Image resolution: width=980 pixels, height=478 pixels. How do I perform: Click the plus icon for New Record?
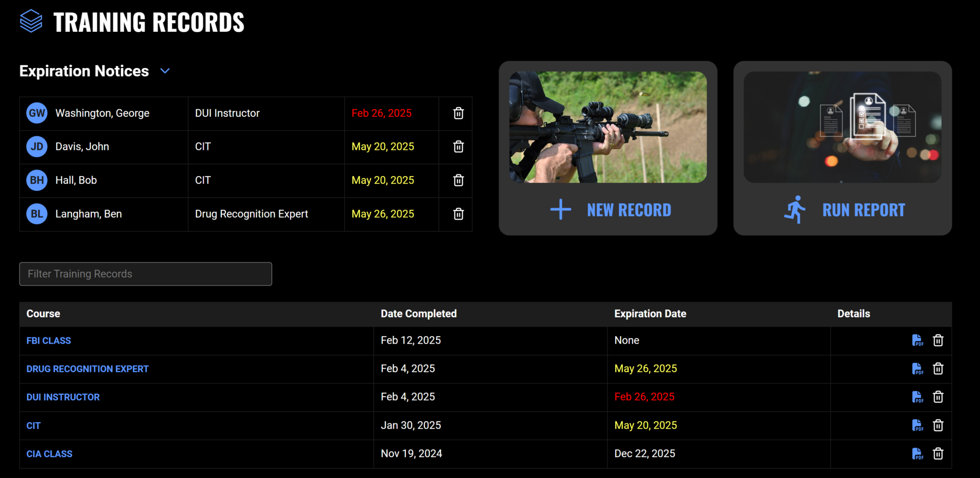[x=560, y=209]
